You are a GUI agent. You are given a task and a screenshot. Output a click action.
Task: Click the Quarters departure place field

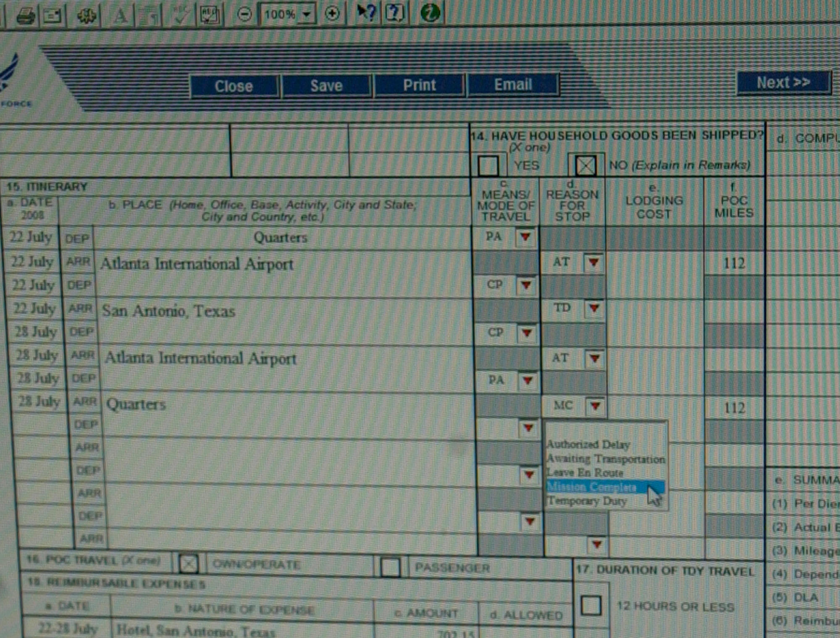tap(282, 238)
